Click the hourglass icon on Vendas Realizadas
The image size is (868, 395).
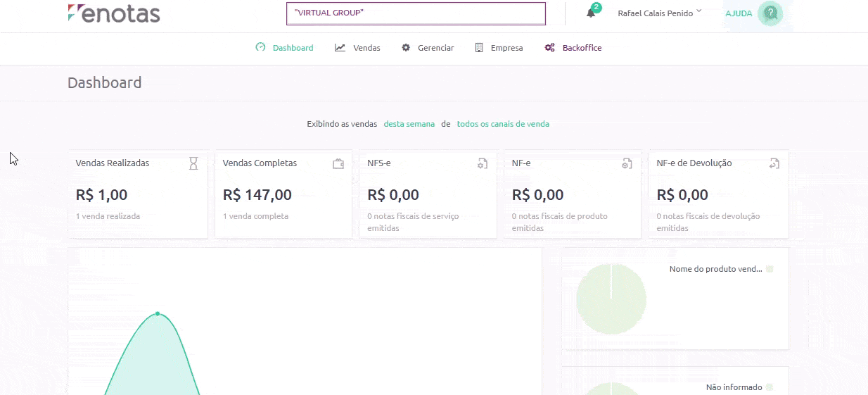(193, 163)
